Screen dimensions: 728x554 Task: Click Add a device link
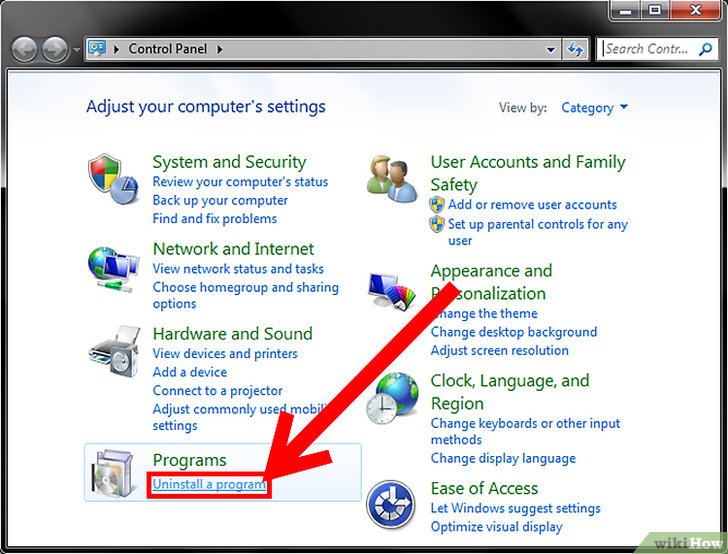point(190,372)
